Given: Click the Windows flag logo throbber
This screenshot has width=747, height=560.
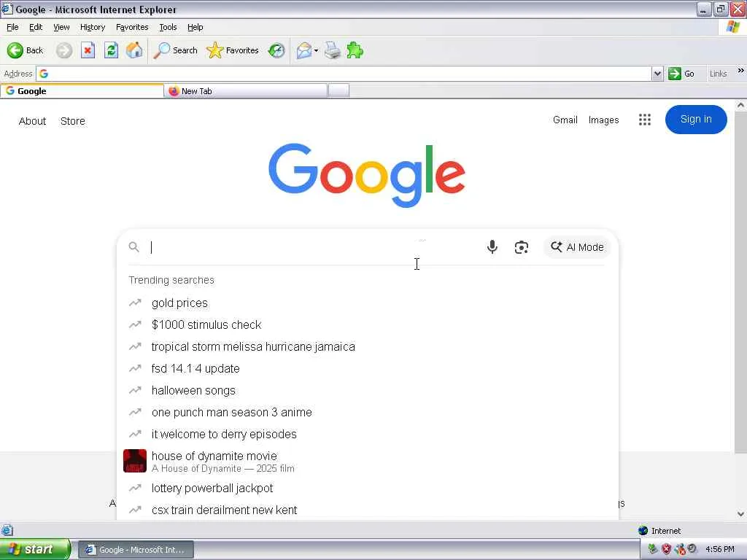Looking at the screenshot, I should [x=733, y=27].
